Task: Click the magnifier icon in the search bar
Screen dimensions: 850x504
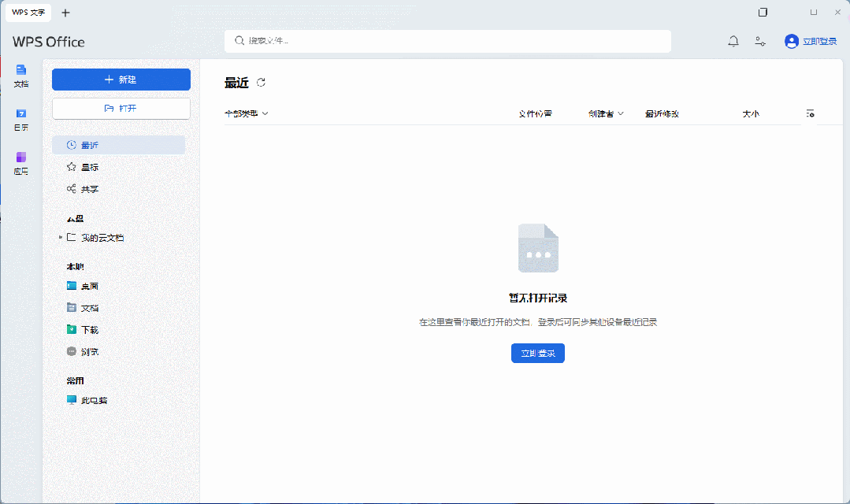Action: pos(239,41)
